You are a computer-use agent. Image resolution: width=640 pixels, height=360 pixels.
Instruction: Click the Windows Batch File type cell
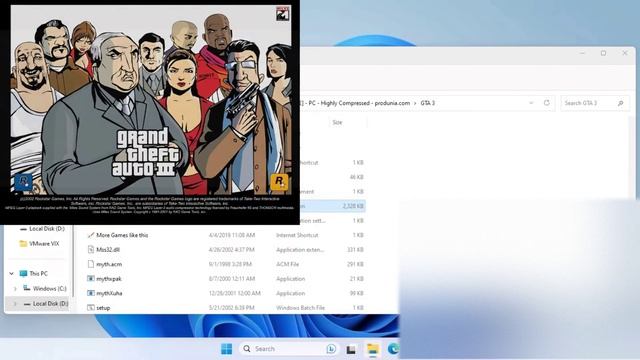pyautogui.click(x=300, y=308)
